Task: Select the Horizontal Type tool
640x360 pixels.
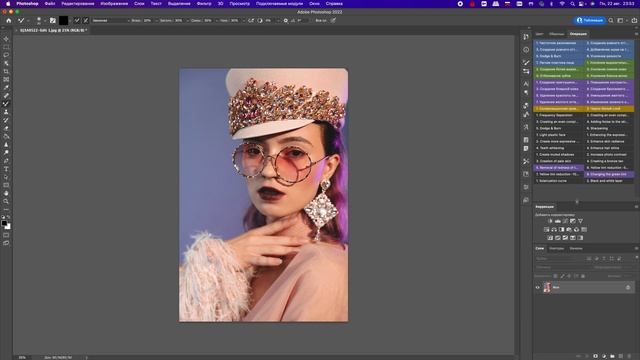Action: click(6, 169)
